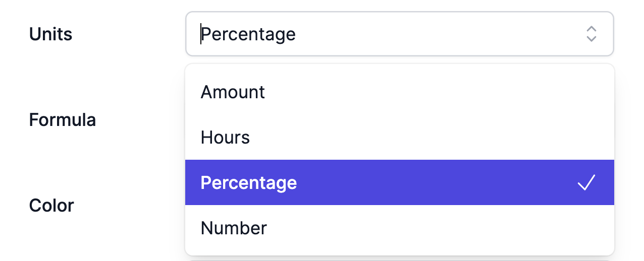Click the blue highlighted row in the list
This screenshot has height=261, width=644.
point(400,182)
